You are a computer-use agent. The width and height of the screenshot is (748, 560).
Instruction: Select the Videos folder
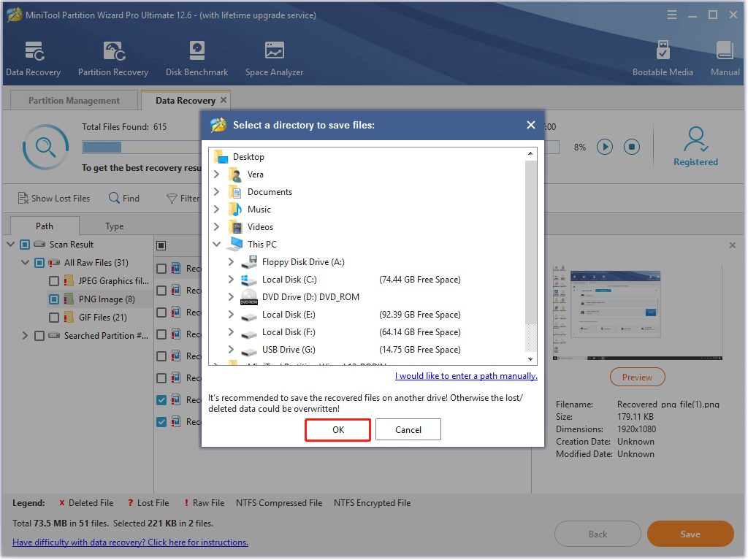pos(251,227)
